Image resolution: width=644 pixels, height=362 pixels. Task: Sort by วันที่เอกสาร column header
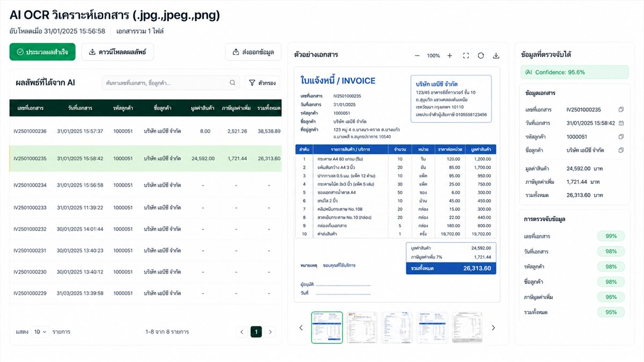[x=80, y=108]
